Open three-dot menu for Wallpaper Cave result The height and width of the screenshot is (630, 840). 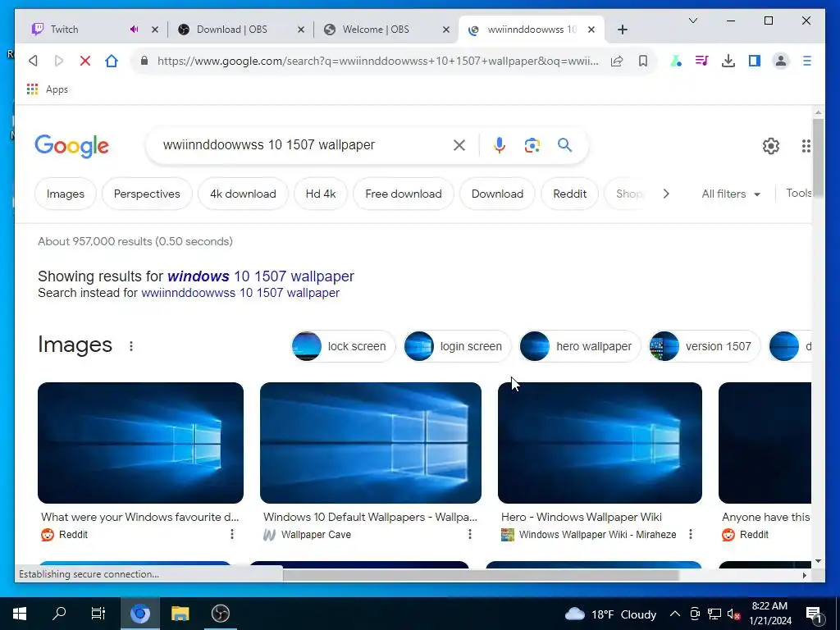pyautogui.click(x=470, y=534)
